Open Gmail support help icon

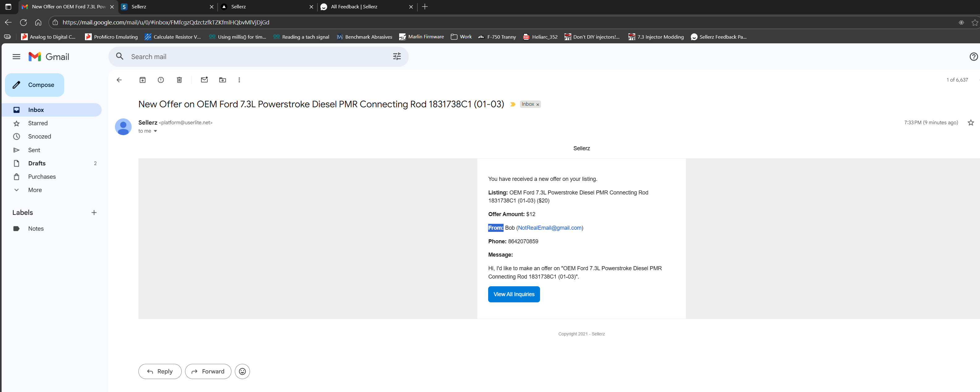[x=974, y=57]
